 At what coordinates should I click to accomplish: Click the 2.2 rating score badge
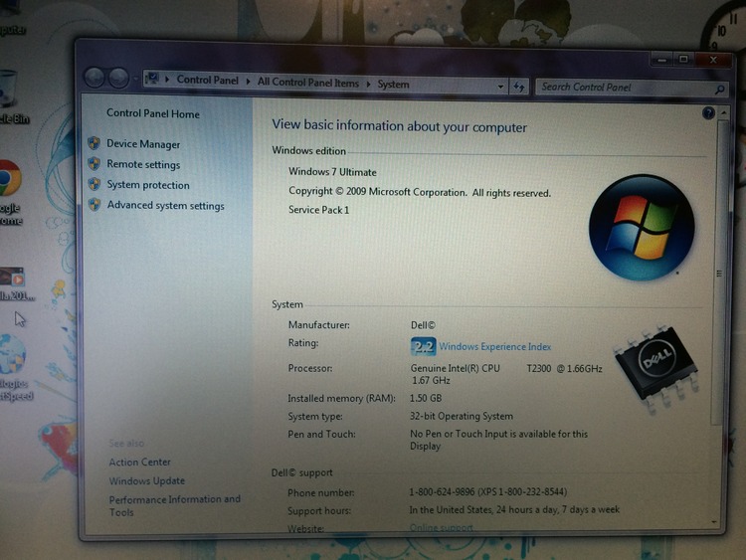tap(423, 346)
